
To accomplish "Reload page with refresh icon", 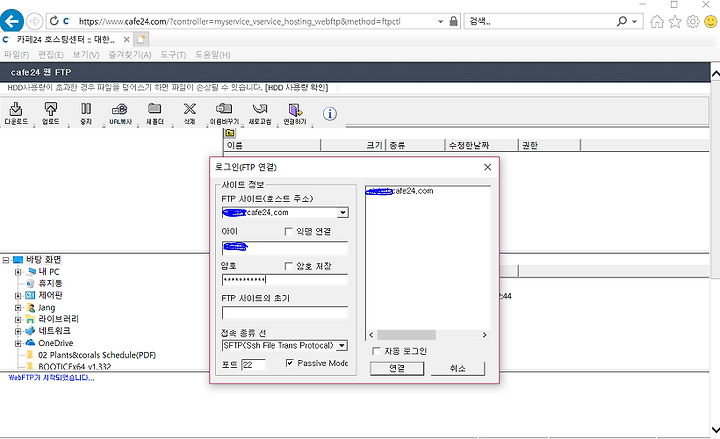I will (54, 21).
